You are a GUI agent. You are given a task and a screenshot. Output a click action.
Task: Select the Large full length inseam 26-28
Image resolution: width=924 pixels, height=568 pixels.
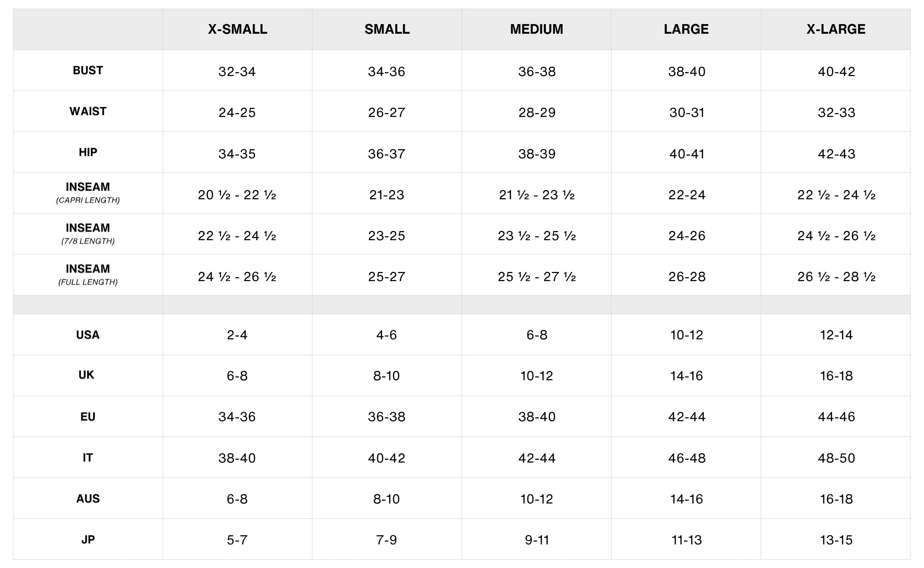pos(686,277)
